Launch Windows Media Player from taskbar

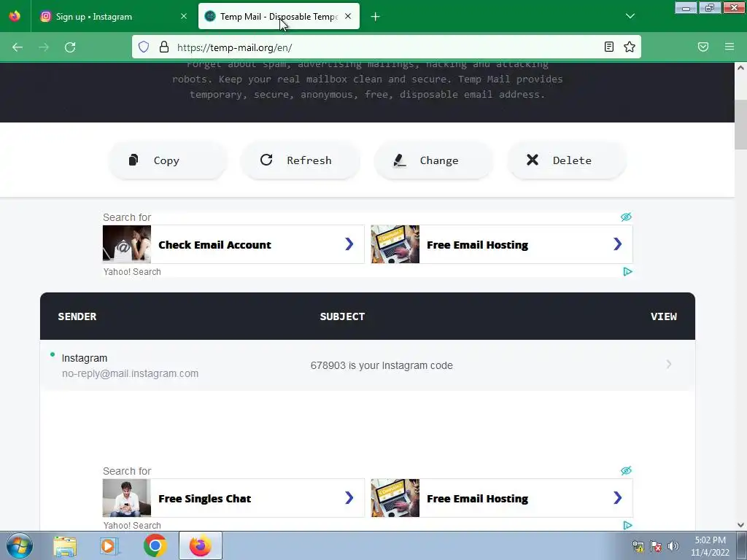coord(109,545)
